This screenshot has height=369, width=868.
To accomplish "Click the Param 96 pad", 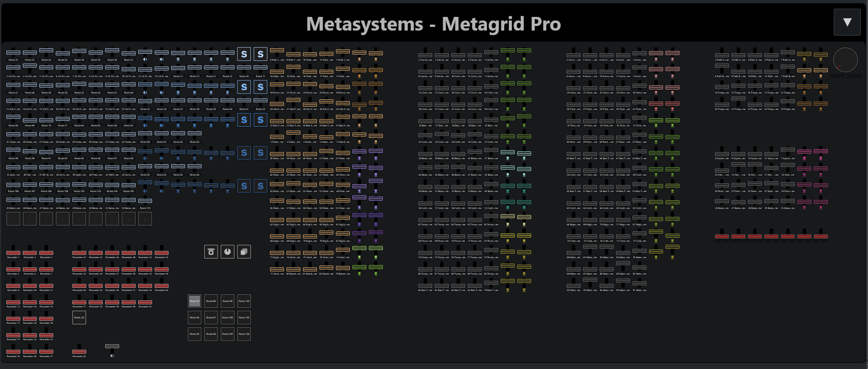I will pyautogui.click(x=211, y=301).
